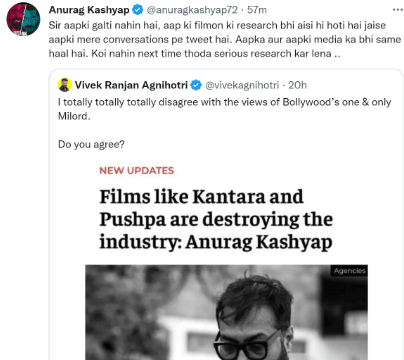Click Vivek Ranjan Agnihotri's small avatar
The width and height of the screenshot is (404, 360).
click(65, 85)
